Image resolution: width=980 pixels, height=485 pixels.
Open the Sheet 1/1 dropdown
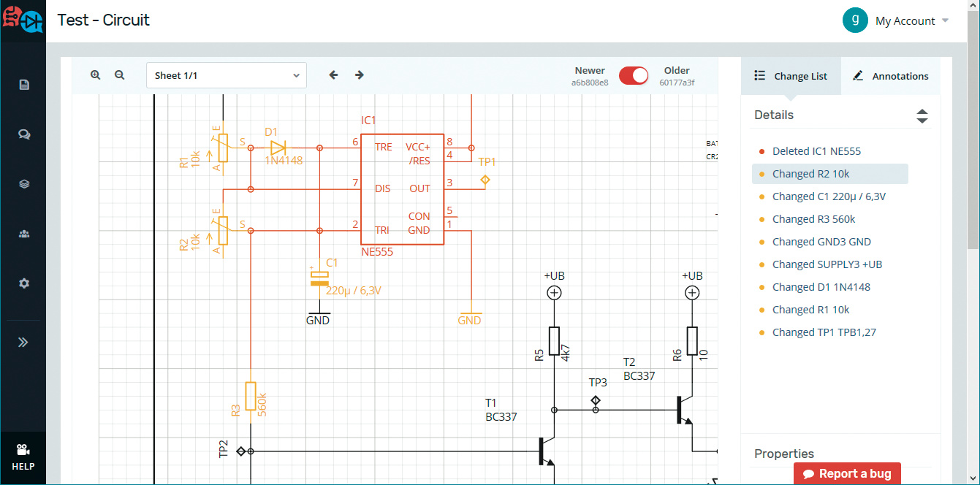[x=227, y=75]
